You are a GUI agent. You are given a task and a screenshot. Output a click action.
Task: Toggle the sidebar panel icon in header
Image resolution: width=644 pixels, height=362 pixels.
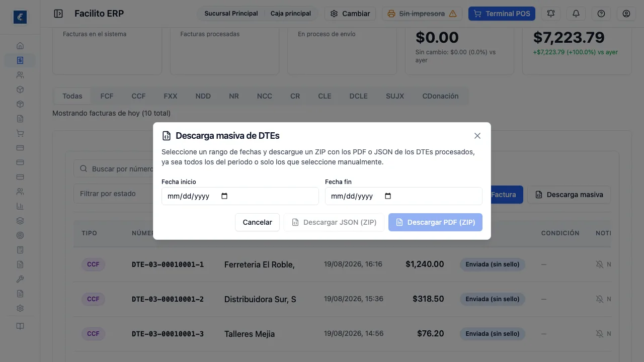(x=58, y=14)
